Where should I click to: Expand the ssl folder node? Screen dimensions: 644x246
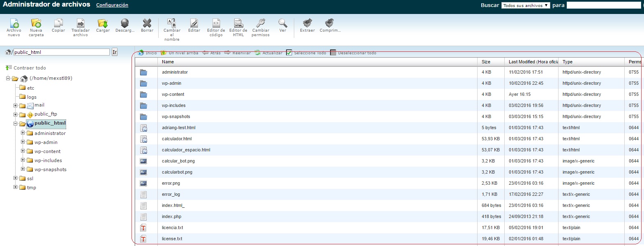(x=16, y=178)
